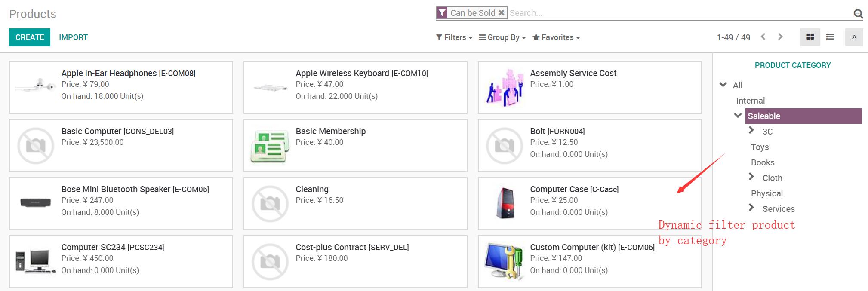The width and height of the screenshot is (868, 291).
Task: Expand the Cloth category node
Action: [x=751, y=177]
